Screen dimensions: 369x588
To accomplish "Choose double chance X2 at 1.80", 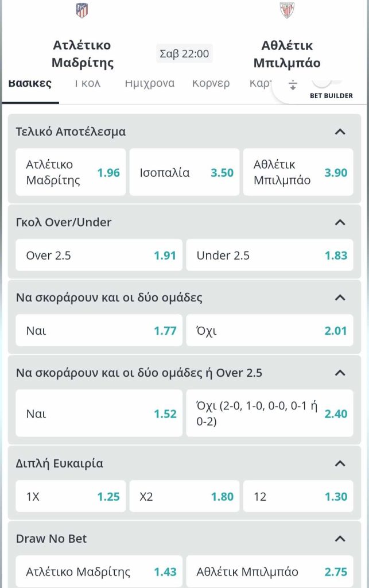I will (x=184, y=496).
